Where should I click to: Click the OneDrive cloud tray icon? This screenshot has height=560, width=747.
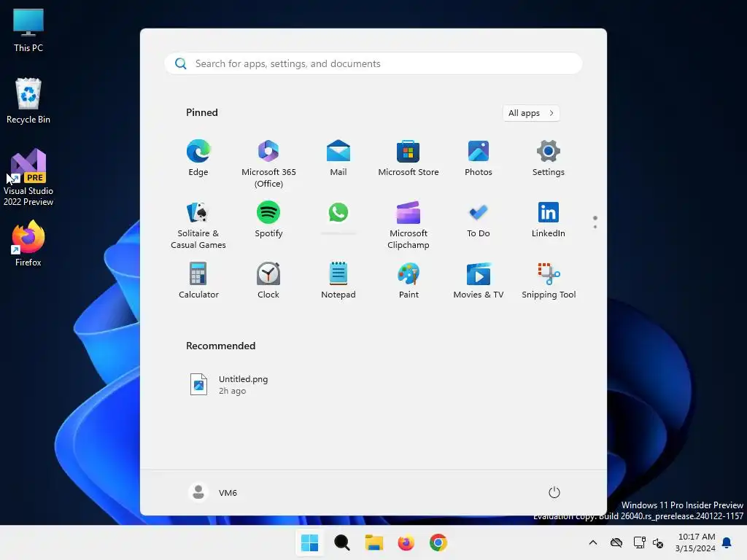[616, 542]
